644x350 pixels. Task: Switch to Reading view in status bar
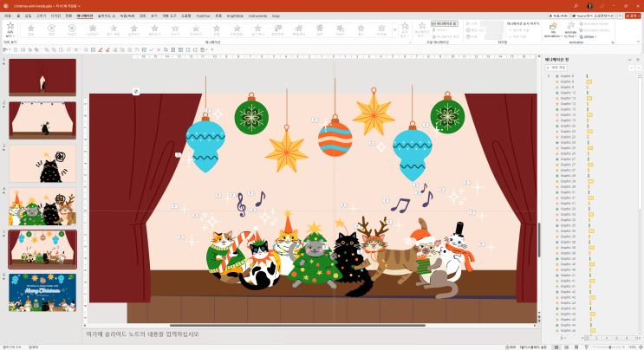pyautogui.click(x=576, y=347)
